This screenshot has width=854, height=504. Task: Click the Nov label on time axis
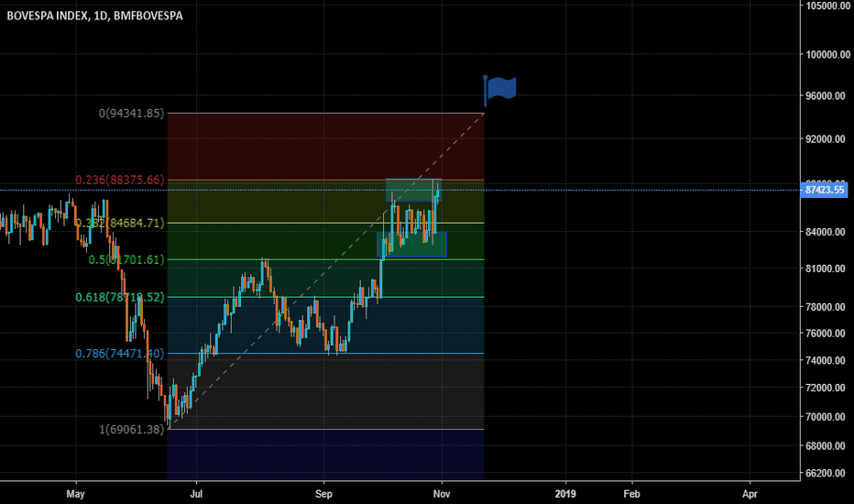[x=442, y=494]
